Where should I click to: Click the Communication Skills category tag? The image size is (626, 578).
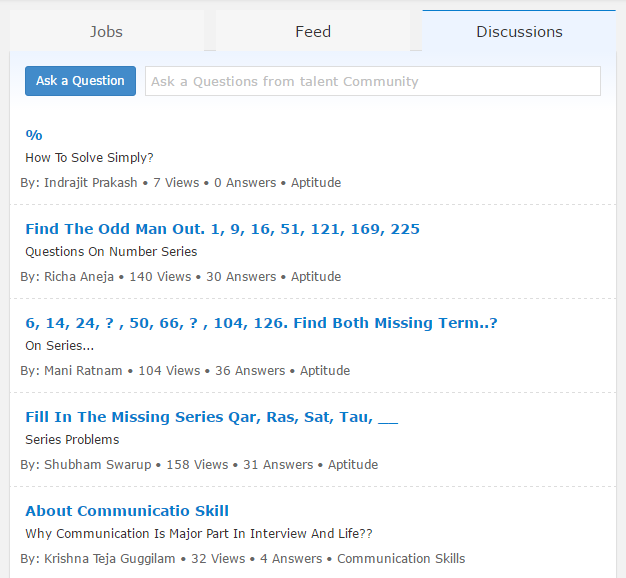tap(401, 559)
